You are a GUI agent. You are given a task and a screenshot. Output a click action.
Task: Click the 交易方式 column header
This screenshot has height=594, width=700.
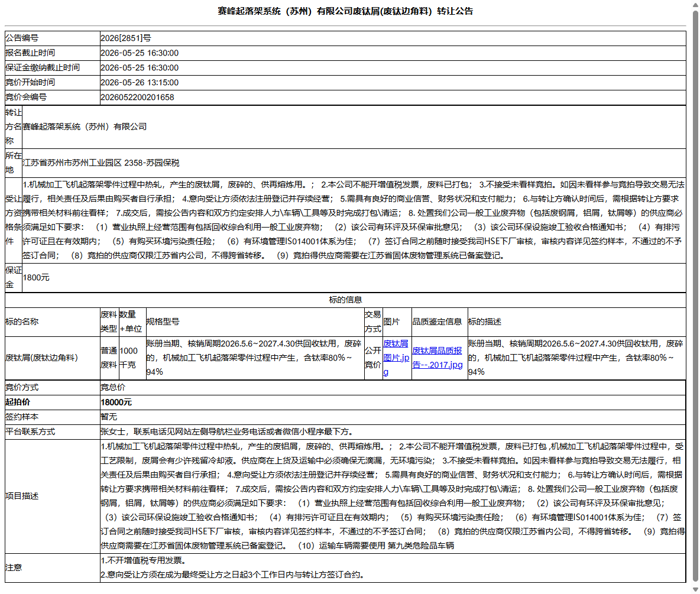coord(373,322)
